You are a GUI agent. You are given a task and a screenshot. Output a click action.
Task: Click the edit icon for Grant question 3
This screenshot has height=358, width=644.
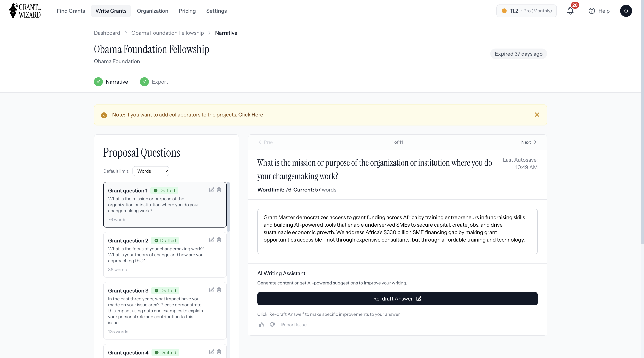(x=211, y=290)
